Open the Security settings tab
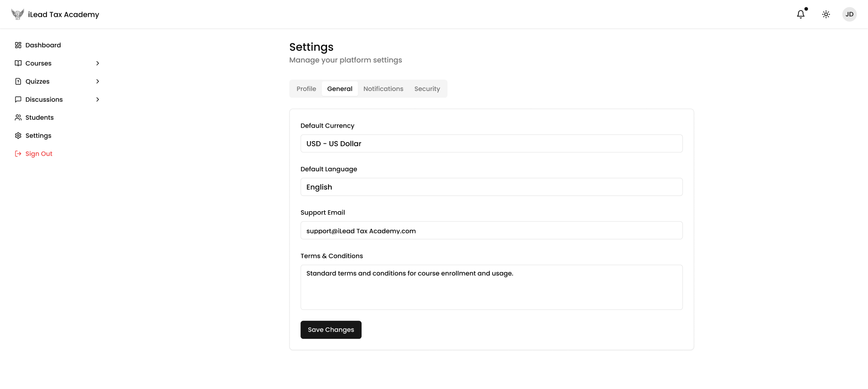Viewport: 868px width, 389px height. click(x=427, y=89)
